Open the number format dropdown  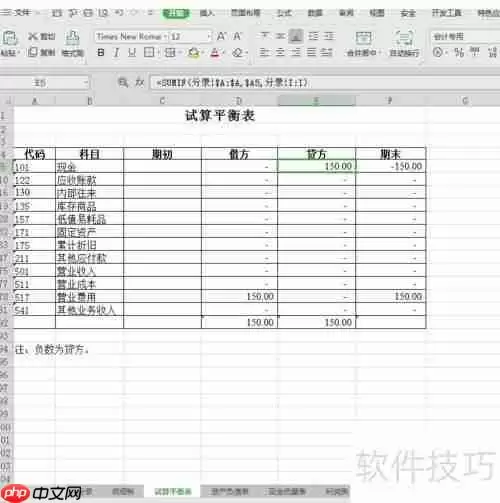[465, 36]
